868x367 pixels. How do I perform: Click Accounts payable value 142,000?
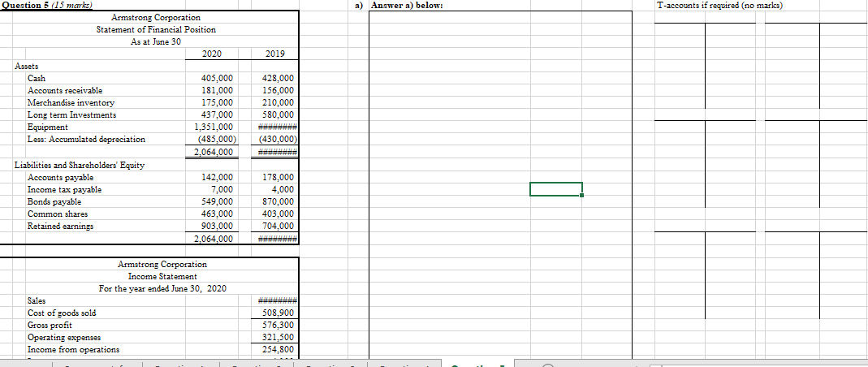coord(218,178)
